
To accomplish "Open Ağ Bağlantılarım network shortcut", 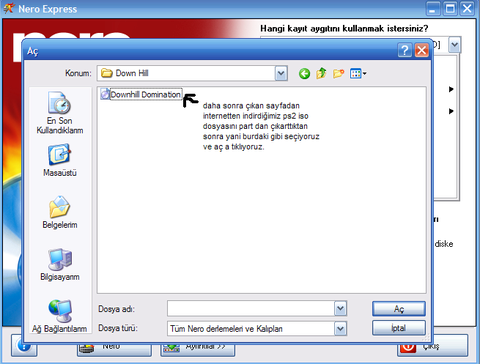I will click(60, 316).
